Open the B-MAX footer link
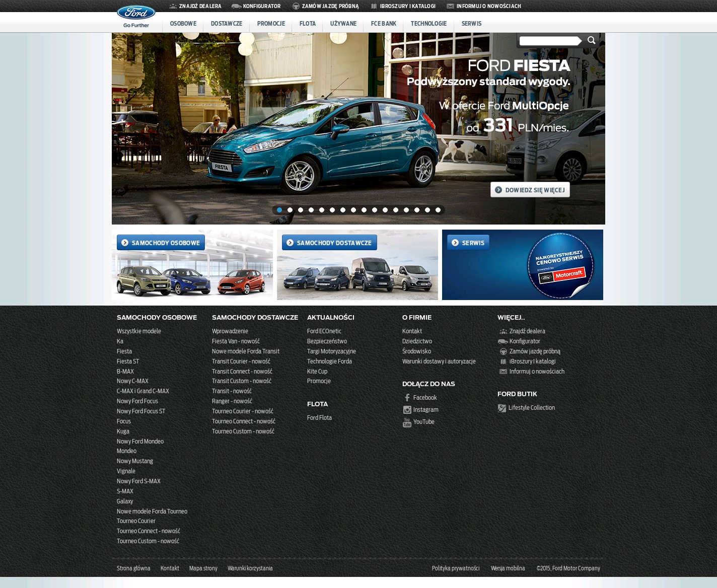717x588 pixels. point(125,372)
